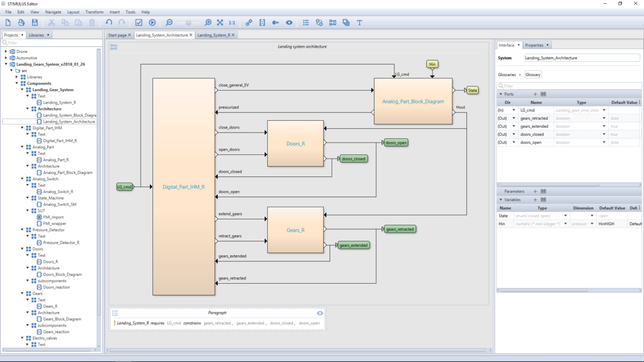The height and width of the screenshot is (362, 644).
Task: Open the Navigate menu
Action: (53, 12)
